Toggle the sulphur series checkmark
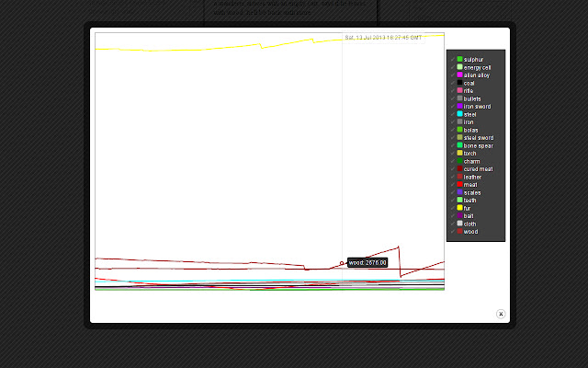 pos(452,59)
